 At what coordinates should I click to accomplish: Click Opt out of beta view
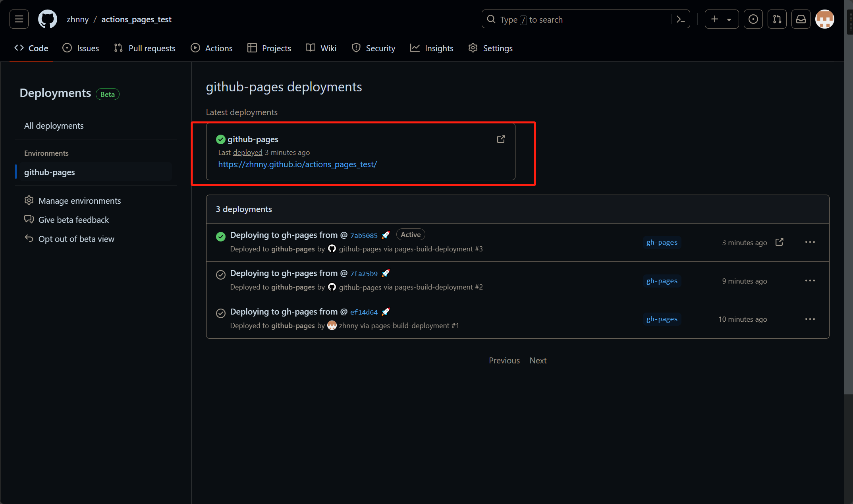point(76,239)
